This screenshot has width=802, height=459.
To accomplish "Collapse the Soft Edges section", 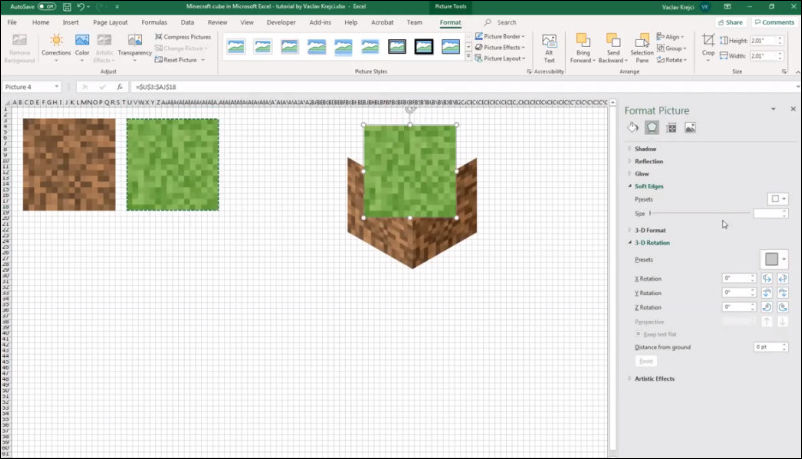I will pos(649,186).
